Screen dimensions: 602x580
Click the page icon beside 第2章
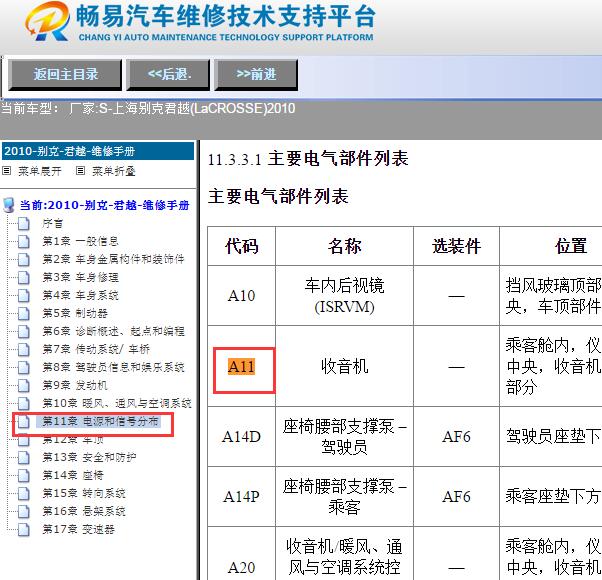pos(24,259)
